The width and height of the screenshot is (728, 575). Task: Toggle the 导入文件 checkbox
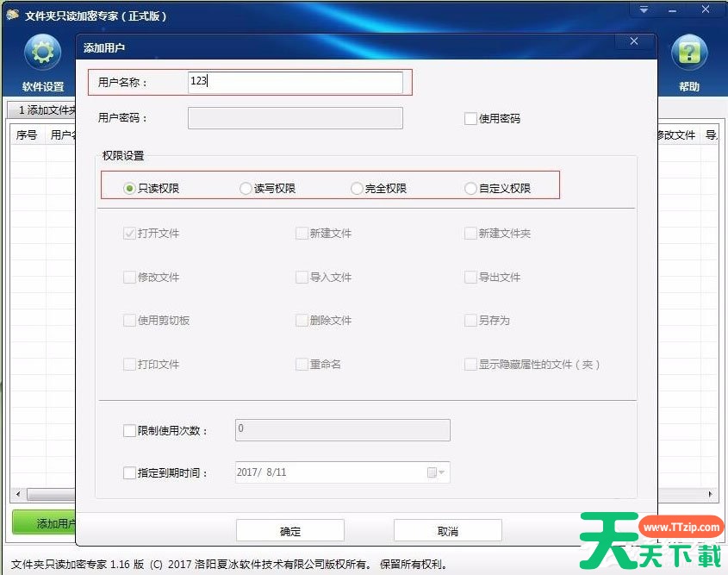pyautogui.click(x=302, y=278)
